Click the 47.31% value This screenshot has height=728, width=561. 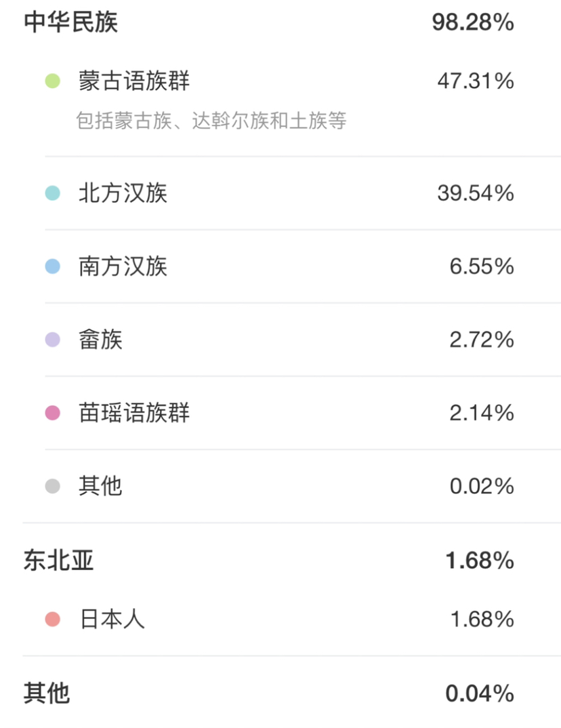click(476, 81)
